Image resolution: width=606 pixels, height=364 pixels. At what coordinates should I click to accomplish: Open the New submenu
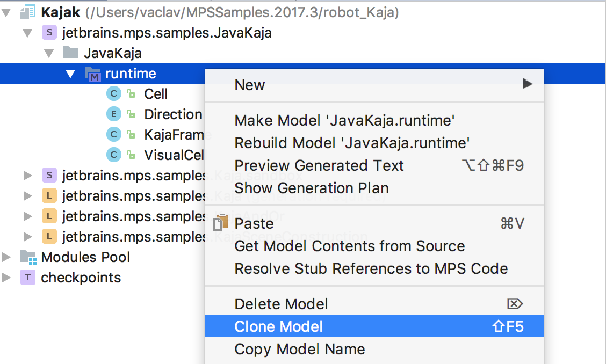click(x=374, y=85)
